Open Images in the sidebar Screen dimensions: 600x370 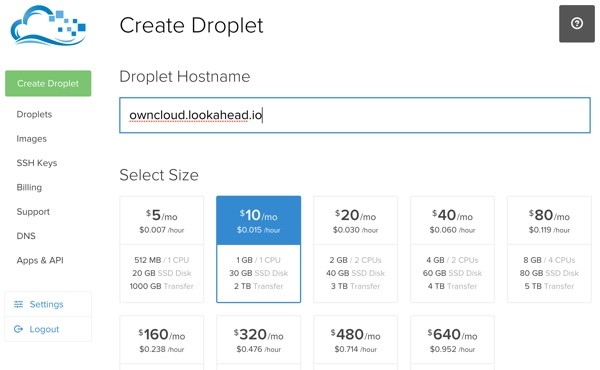point(31,139)
